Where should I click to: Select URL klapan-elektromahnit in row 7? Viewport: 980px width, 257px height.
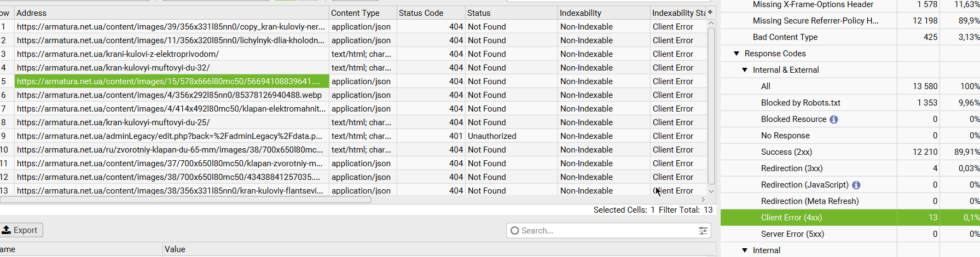(171, 109)
